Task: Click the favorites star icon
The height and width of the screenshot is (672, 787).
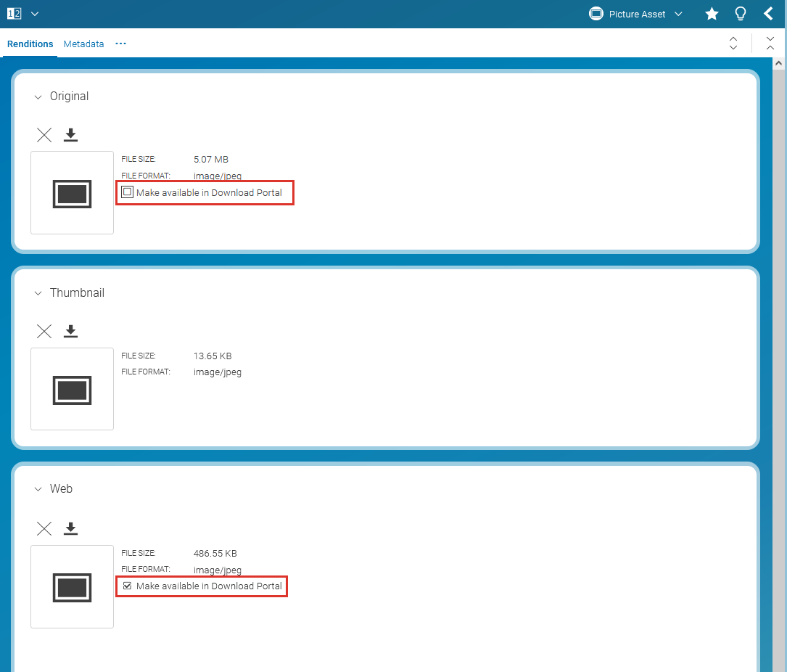Action: tap(712, 14)
